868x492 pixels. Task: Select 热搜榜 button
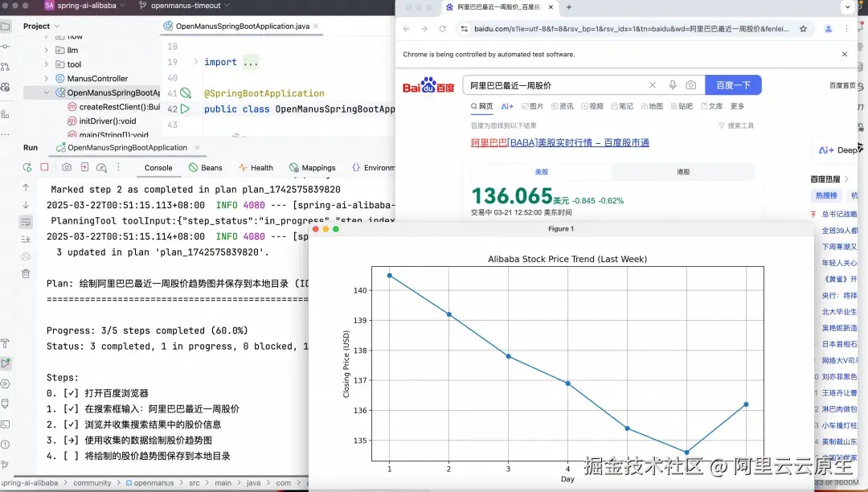pos(826,195)
